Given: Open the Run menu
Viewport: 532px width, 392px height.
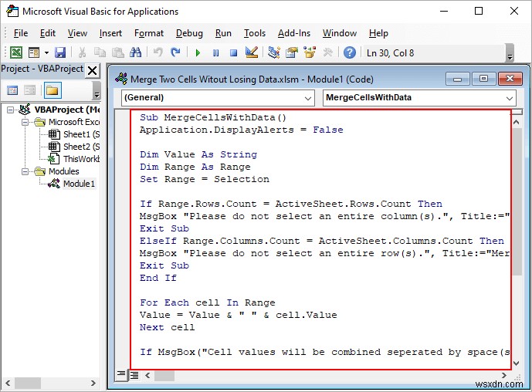Looking at the screenshot, I should 223,33.
